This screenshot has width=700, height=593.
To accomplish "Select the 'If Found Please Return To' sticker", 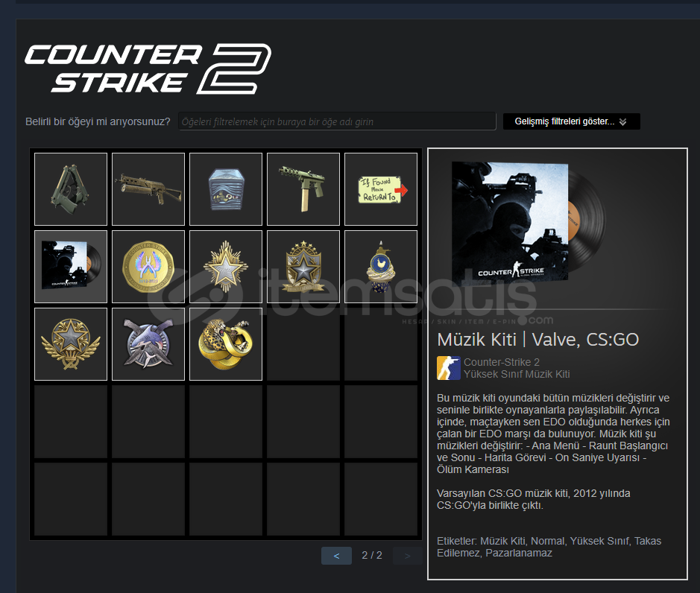I will [381, 189].
